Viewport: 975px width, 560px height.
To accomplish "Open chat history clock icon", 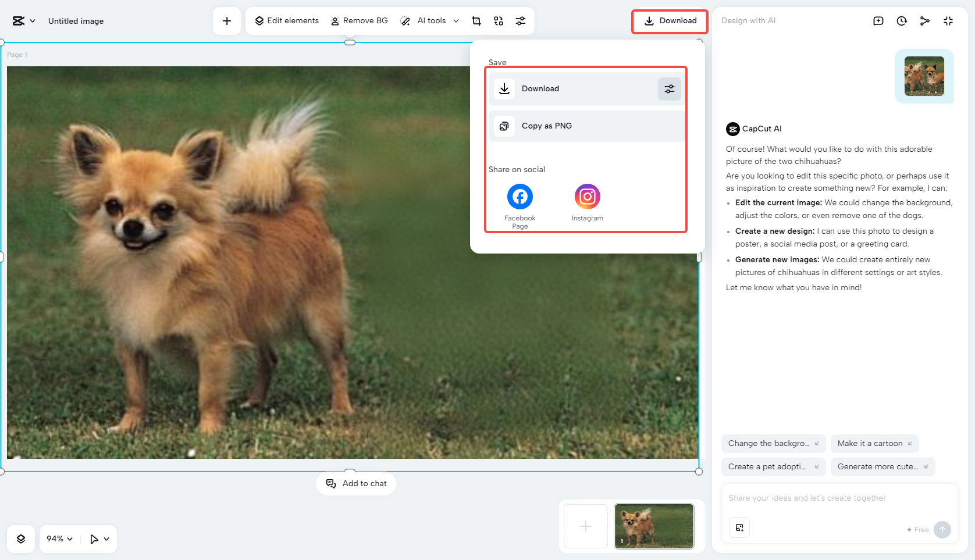I will [x=902, y=21].
